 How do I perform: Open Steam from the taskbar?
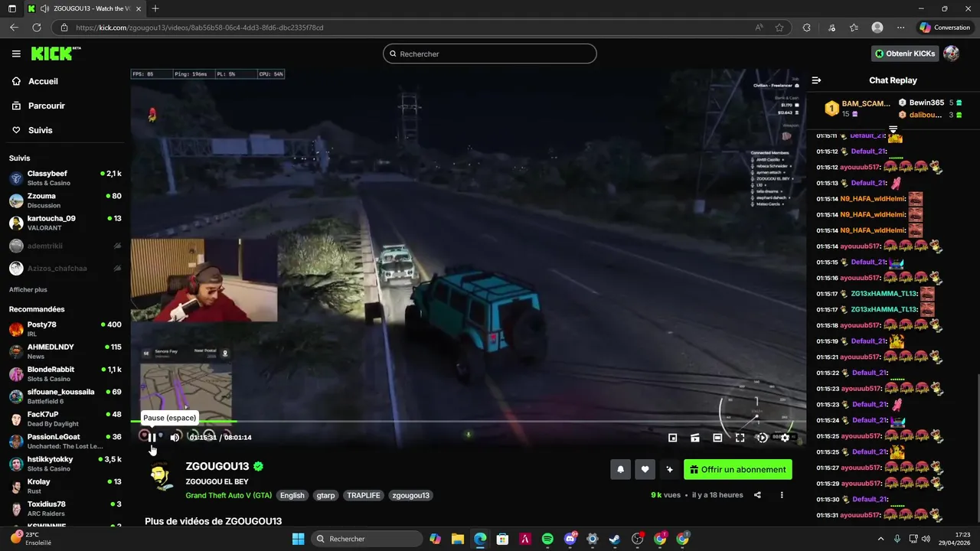pos(615,539)
